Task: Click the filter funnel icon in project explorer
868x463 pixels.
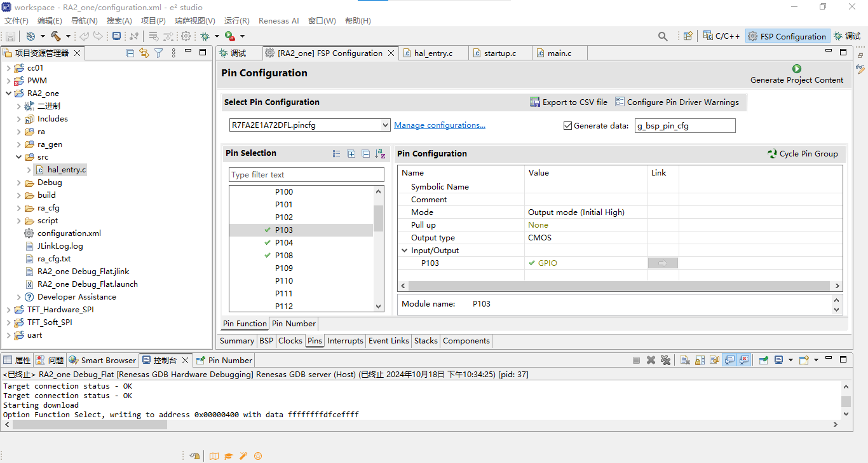Action: (159, 53)
